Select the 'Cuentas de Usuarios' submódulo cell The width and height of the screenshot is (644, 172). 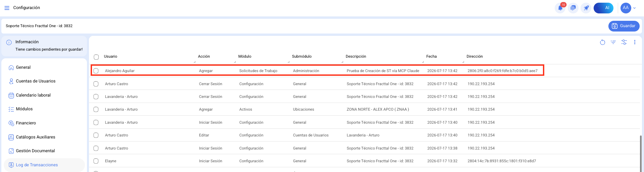click(x=311, y=135)
